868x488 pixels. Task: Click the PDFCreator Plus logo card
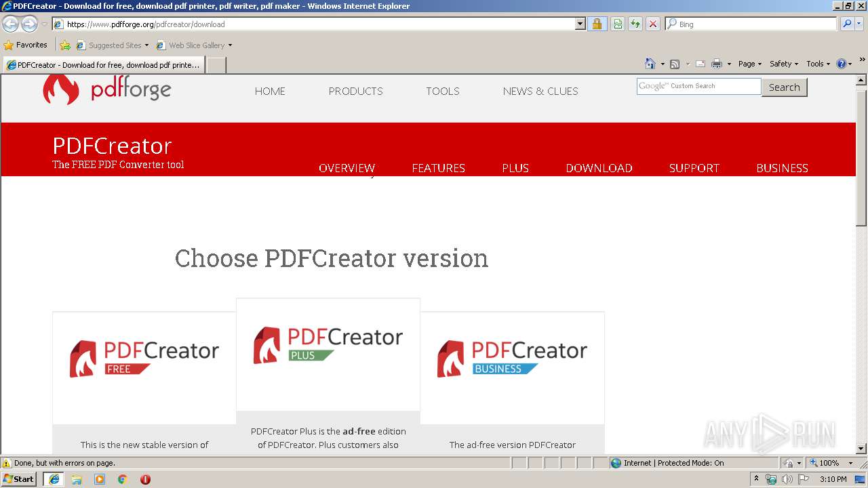[328, 345]
